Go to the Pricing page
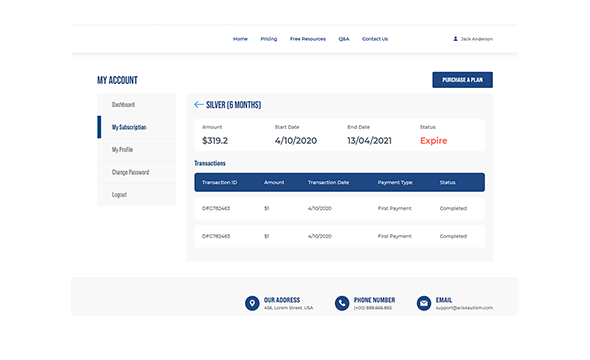590x360 pixels. pyautogui.click(x=269, y=39)
